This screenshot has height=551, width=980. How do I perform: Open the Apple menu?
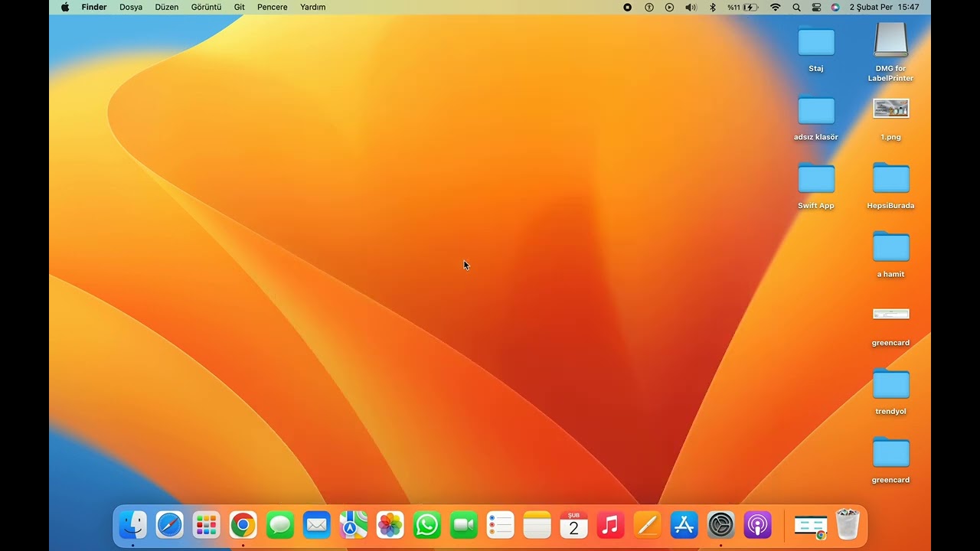[x=65, y=7]
